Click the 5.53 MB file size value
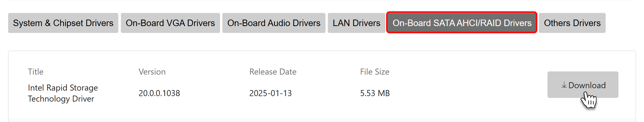The height and width of the screenshot is (122, 644). point(375,93)
